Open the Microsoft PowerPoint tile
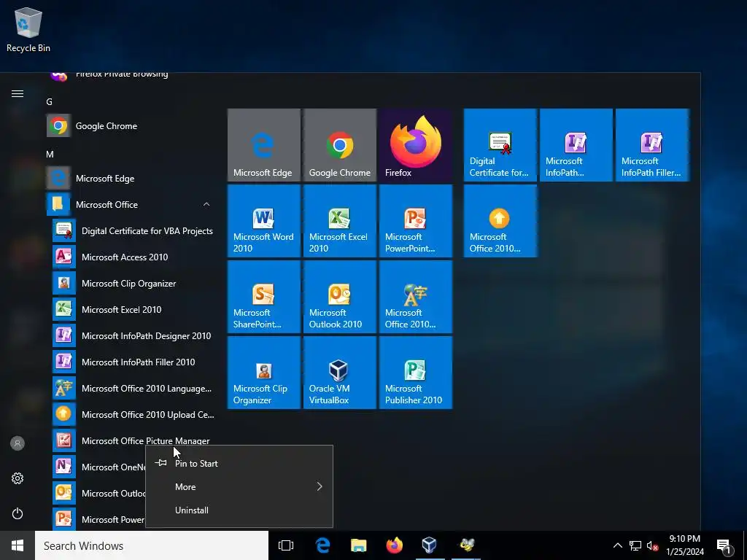The image size is (747, 560). 415,221
